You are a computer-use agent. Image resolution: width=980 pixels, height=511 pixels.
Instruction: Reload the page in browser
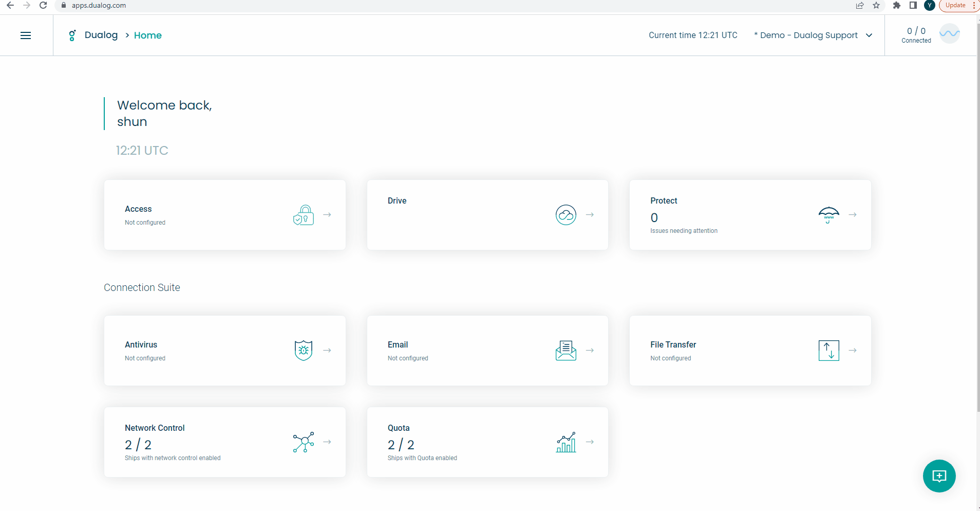(x=43, y=5)
